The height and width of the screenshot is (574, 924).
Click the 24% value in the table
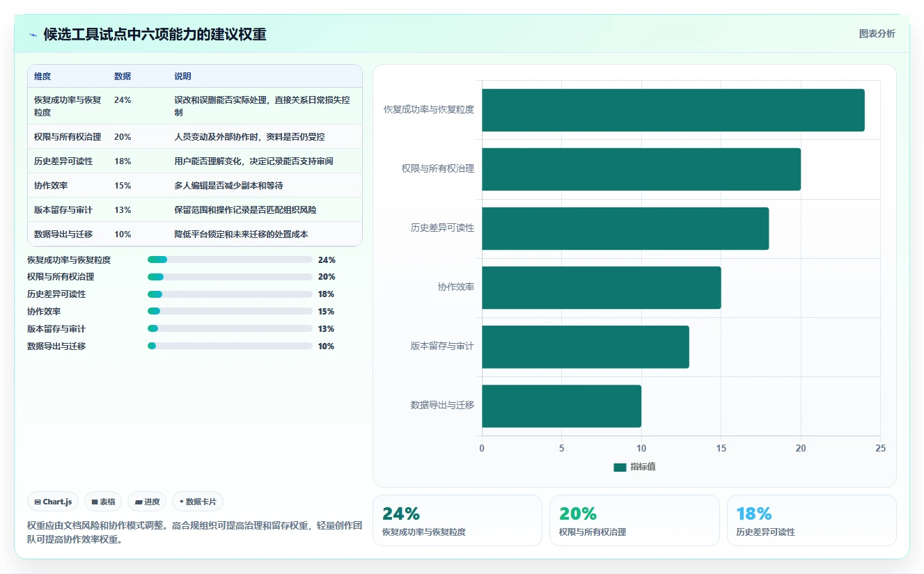pos(123,100)
